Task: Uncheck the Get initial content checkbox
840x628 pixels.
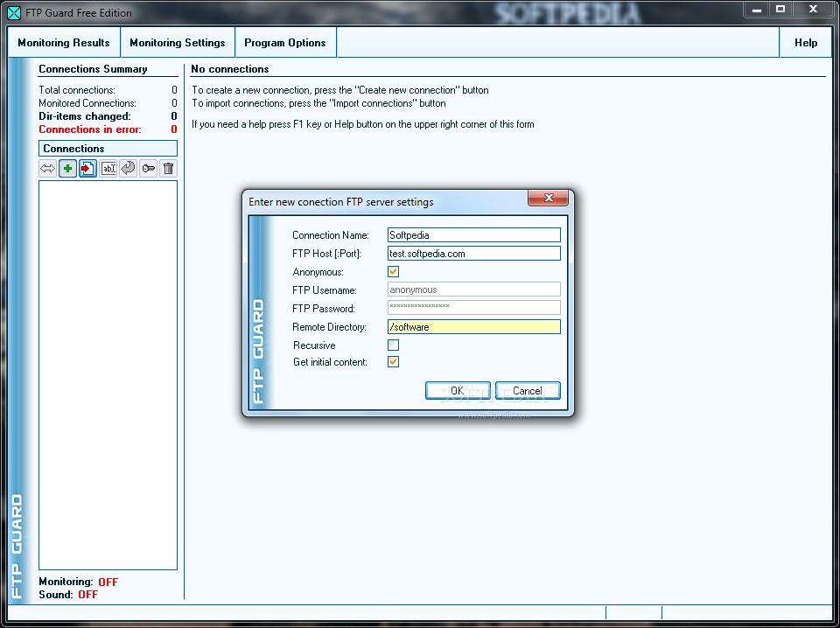Action: click(x=393, y=362)
